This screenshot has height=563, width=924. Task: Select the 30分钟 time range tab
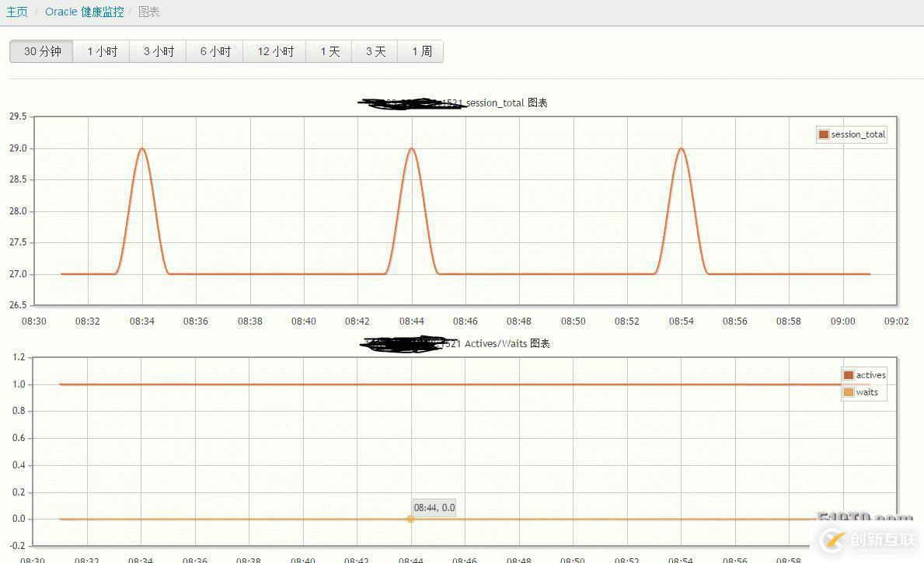(x=40, y=51)
